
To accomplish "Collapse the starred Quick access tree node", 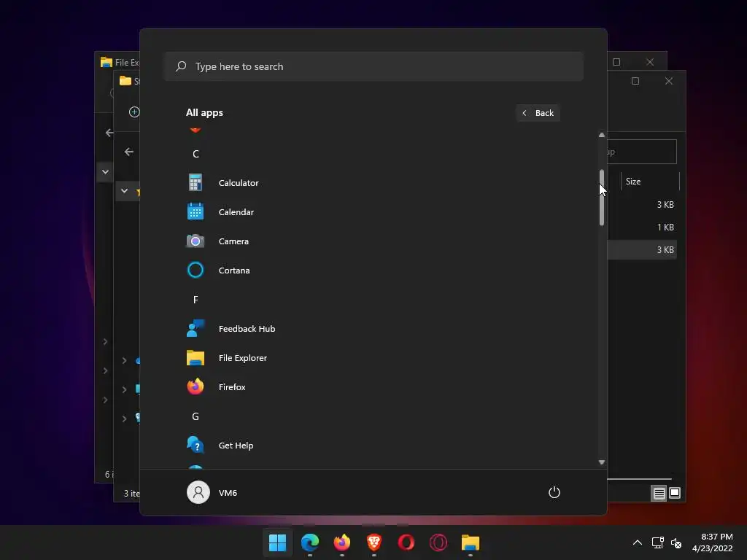I will pyautogui.click(x=124, y=191).
